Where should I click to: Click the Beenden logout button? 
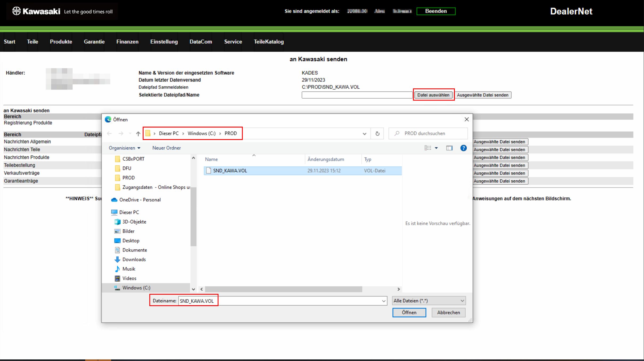coord(436,11)
